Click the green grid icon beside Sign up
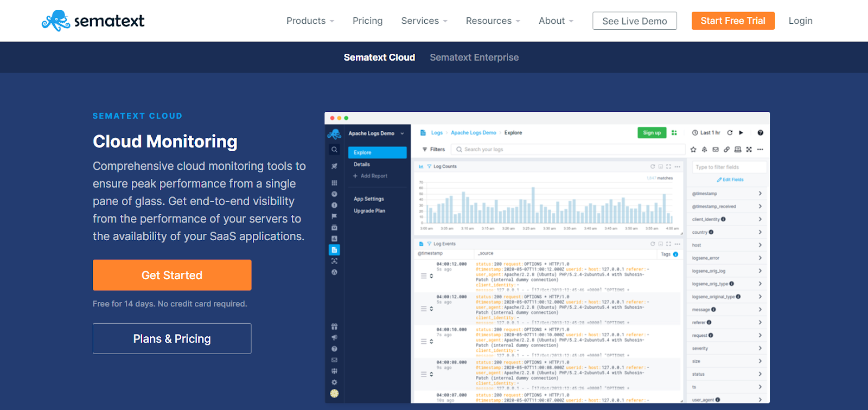 [x=674, y=133]
